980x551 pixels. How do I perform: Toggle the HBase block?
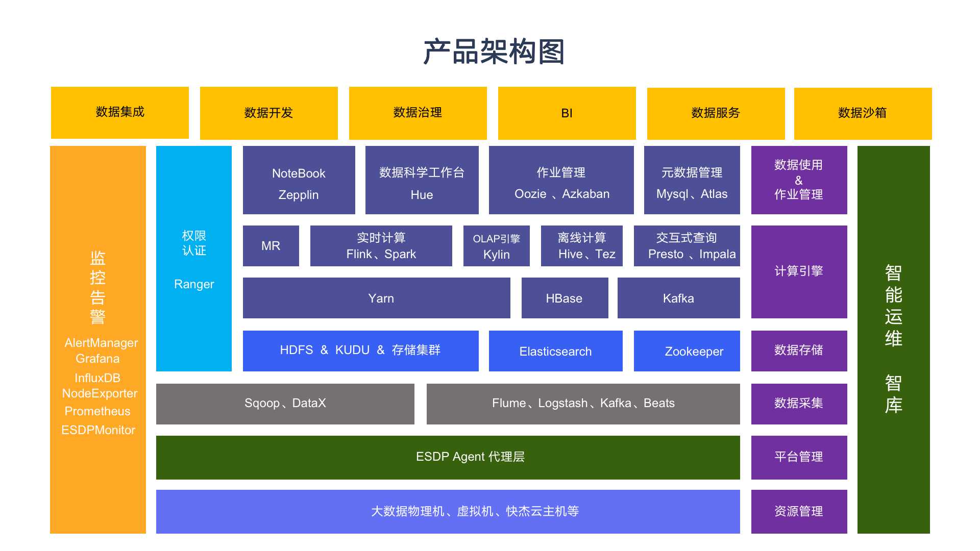pos(565,298)
